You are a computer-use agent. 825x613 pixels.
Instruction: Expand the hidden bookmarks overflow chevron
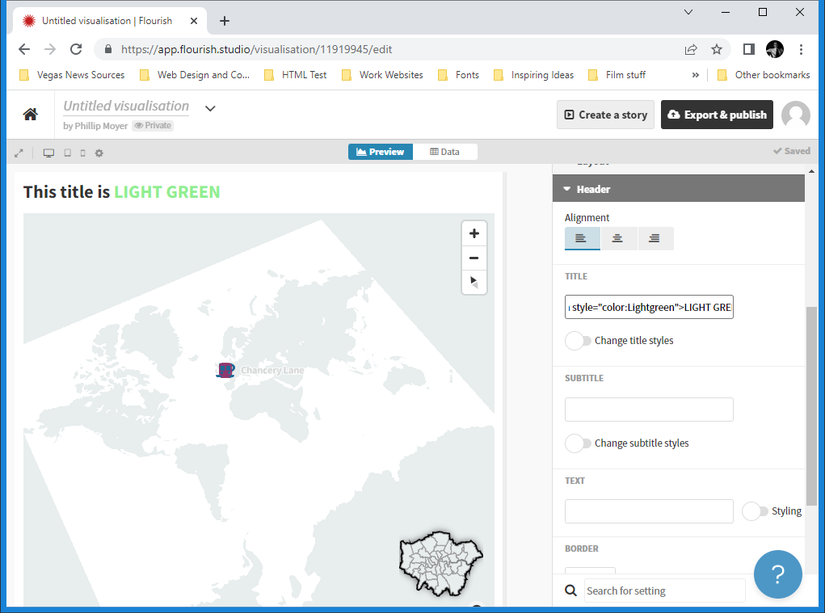pyautogui.click(x=696, y=75)
